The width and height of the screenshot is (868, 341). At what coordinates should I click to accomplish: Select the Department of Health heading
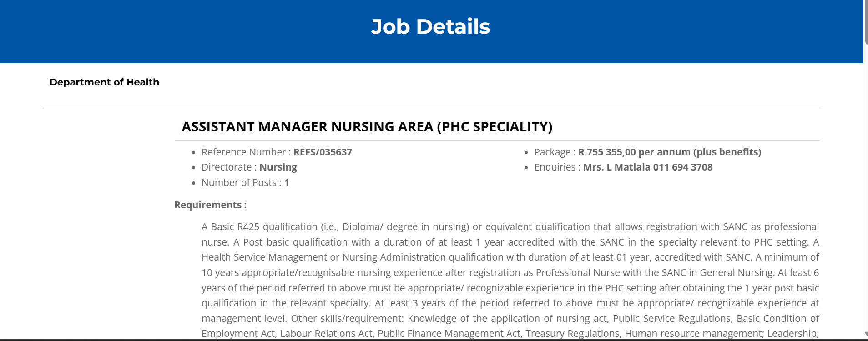(x=104, y=82)
